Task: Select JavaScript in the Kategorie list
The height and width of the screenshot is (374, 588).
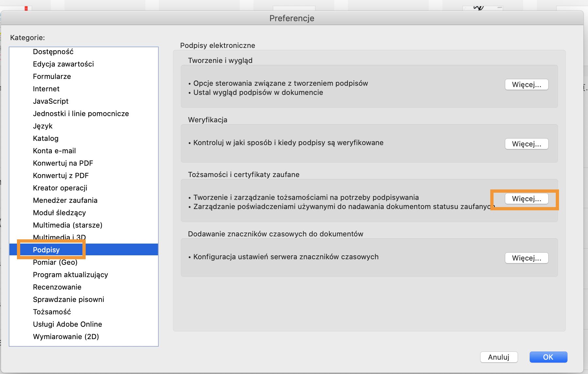Action: [50, 101]
